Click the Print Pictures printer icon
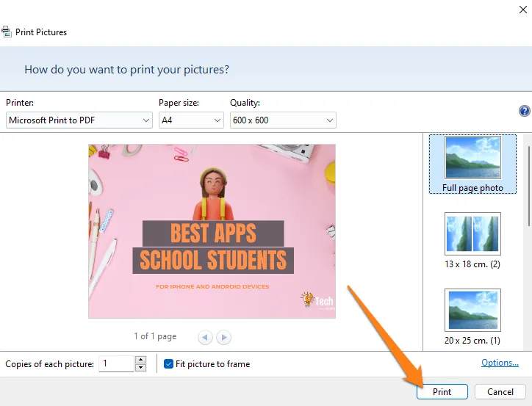The width and height of the screenshot is (532, 406). click(x=7, y=32)
